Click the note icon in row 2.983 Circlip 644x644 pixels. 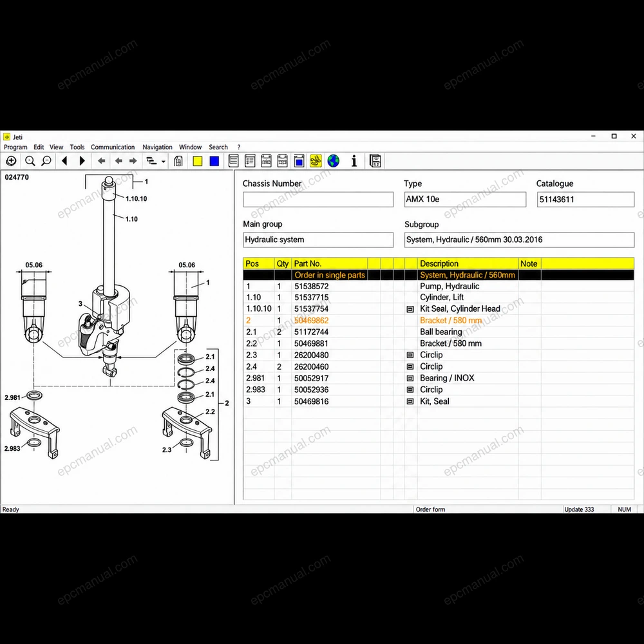[410, 390]
